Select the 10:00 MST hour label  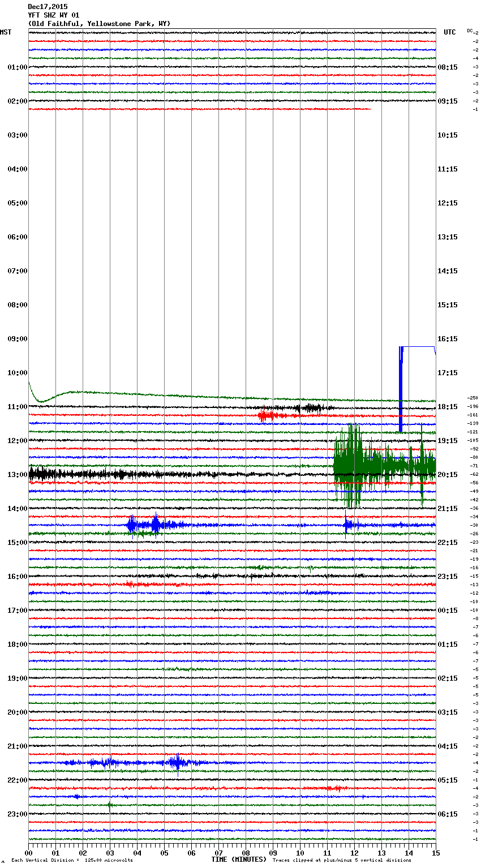(x=17, y=373)
